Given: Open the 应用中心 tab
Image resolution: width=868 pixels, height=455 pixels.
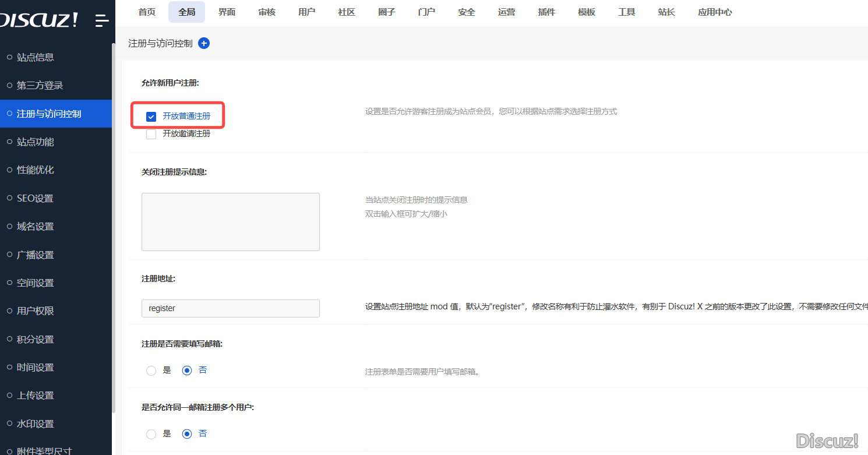Looking at the screenshot, I should tap(715, 12).
